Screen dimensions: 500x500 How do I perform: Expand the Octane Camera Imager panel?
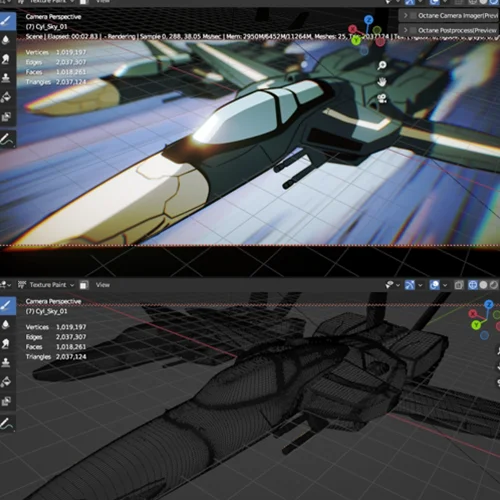(405, 16)
